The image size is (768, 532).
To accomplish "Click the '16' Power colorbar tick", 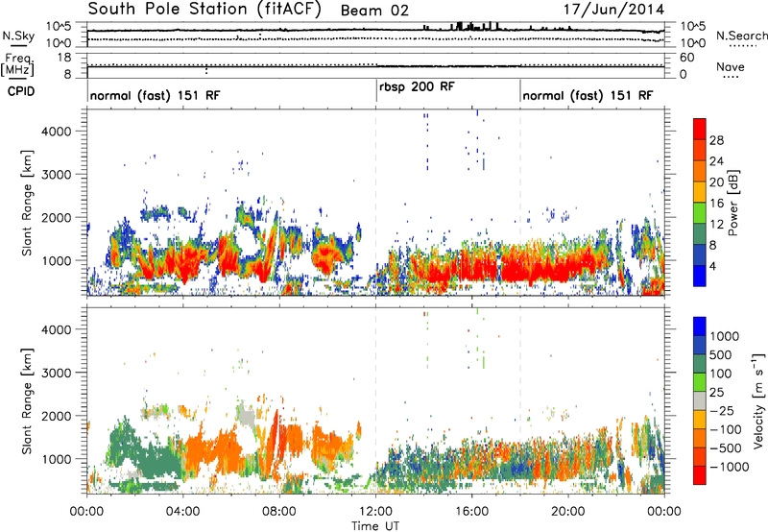I will [716, 203].
